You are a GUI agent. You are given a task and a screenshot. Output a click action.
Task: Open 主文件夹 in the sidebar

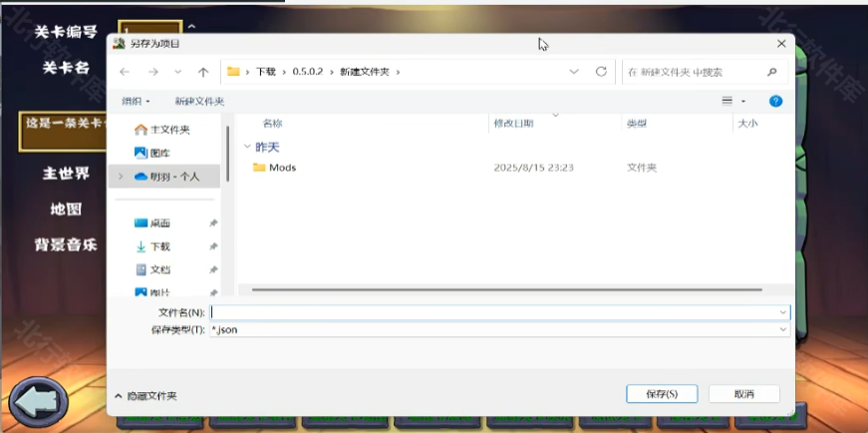(168, 130)
